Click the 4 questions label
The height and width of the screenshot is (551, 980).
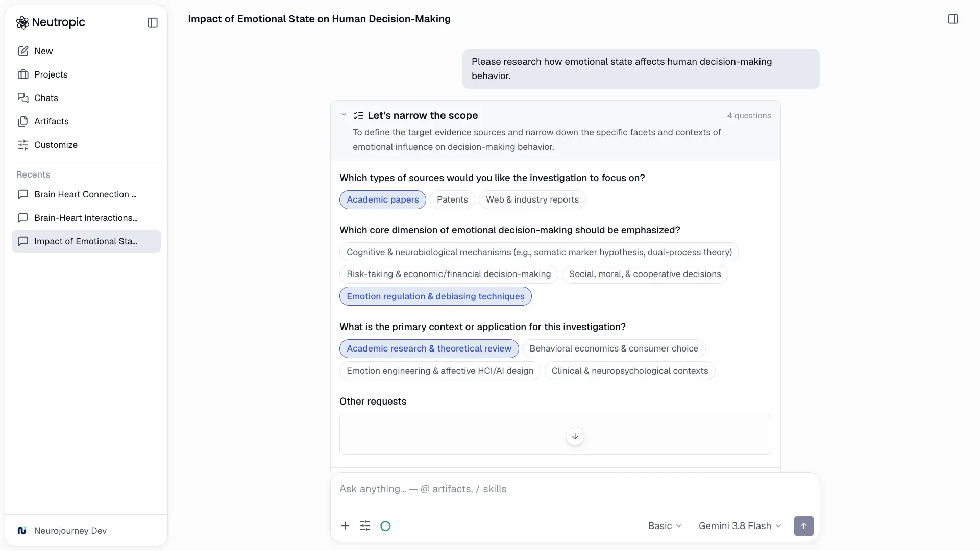point(749,116)
